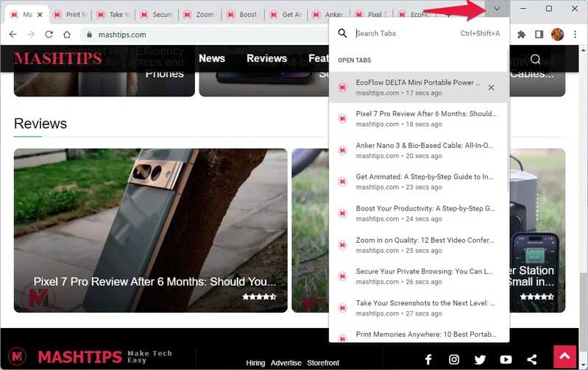Open the Twitter footer icon

pyautogui.click(x=480, y=360)
